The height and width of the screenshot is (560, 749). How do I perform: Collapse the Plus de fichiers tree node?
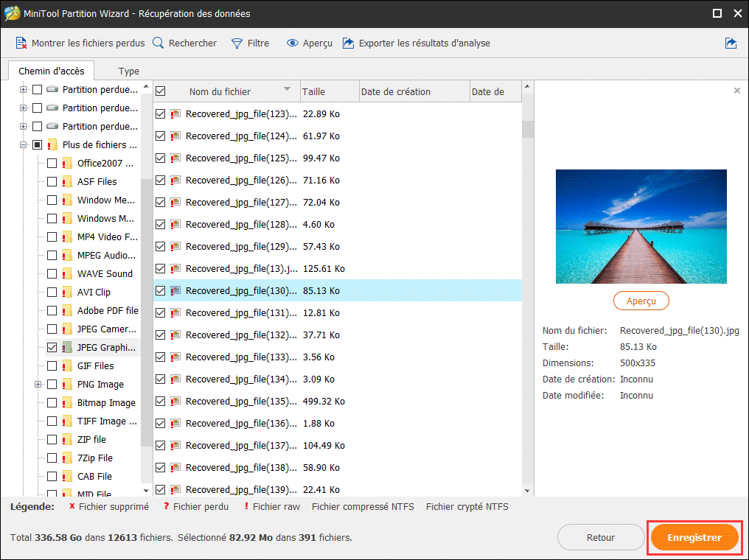click(23, 144)
